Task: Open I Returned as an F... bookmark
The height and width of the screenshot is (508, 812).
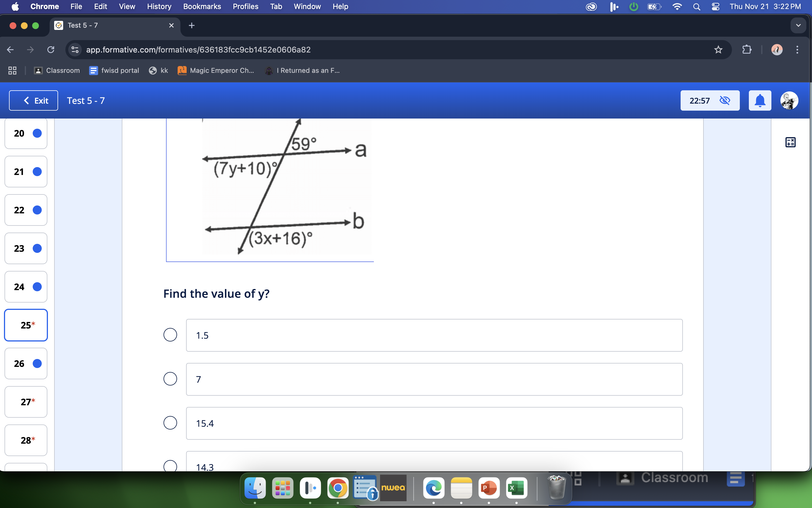Action: click(x=302, y=71)
